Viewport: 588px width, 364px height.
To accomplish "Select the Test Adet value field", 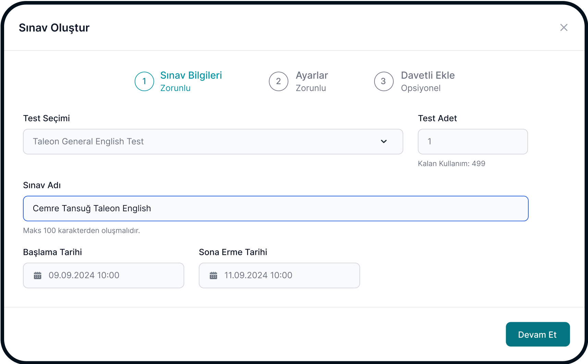I will (473, 141).
